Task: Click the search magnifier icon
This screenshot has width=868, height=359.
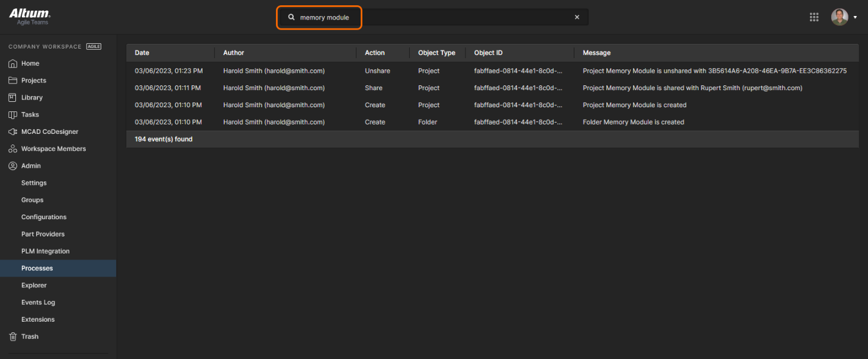Action: pos(291,17)
